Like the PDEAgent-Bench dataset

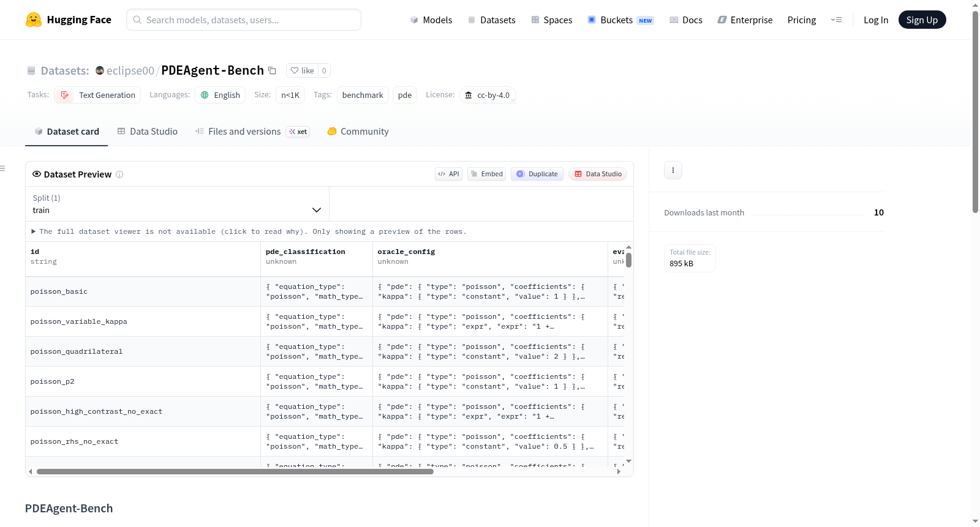(x=303, y=70)
